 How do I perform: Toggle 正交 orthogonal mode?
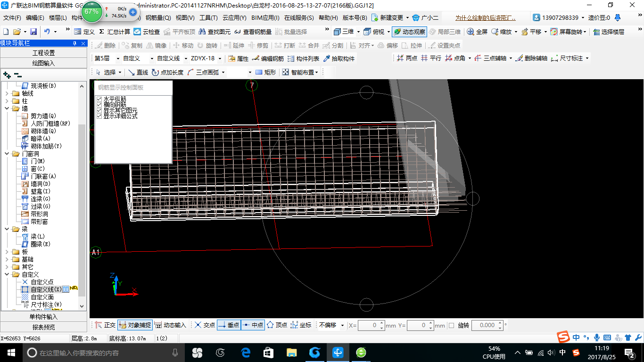pos(105,325)
